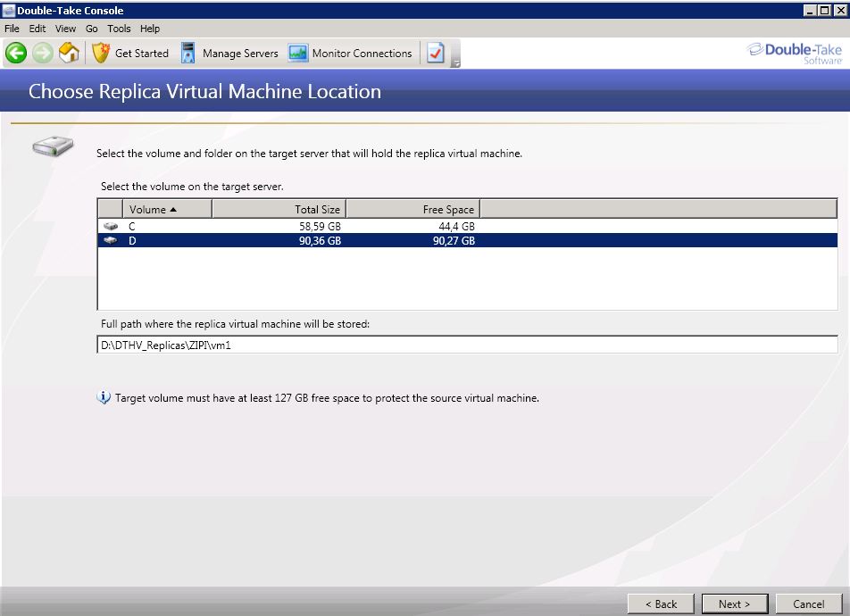850x616 pixels.
Task: Click the 90,36 GB total size cell
Action: tap(320, 240)
